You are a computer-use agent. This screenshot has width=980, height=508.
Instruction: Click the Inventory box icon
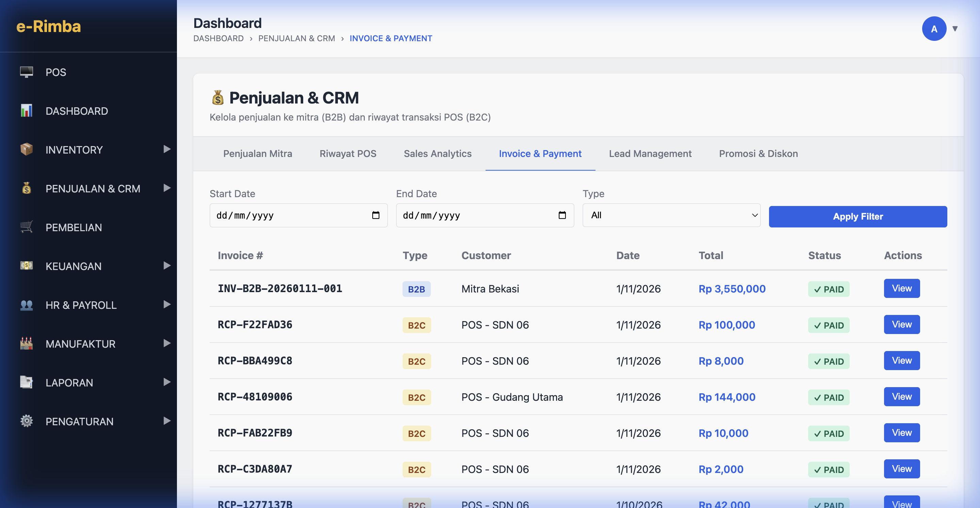coord(26,149)
